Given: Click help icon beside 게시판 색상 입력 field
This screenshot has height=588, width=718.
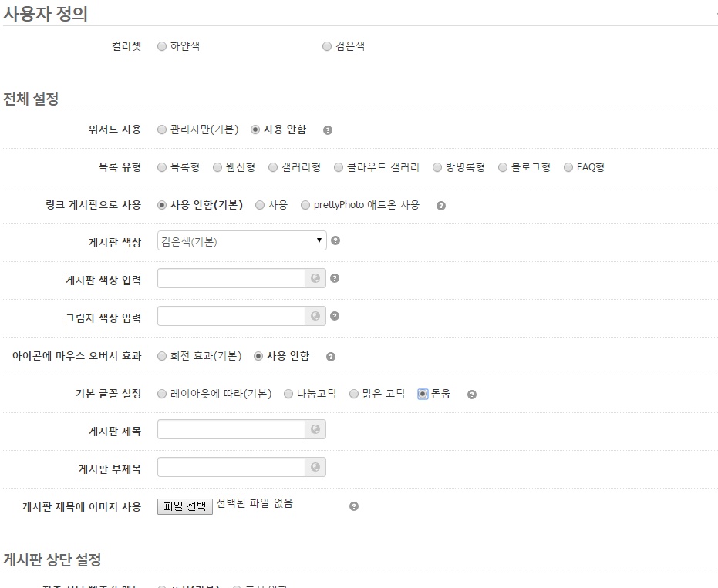Looking at the screenshot, I should pyautogui.click(x=335, y=278).
